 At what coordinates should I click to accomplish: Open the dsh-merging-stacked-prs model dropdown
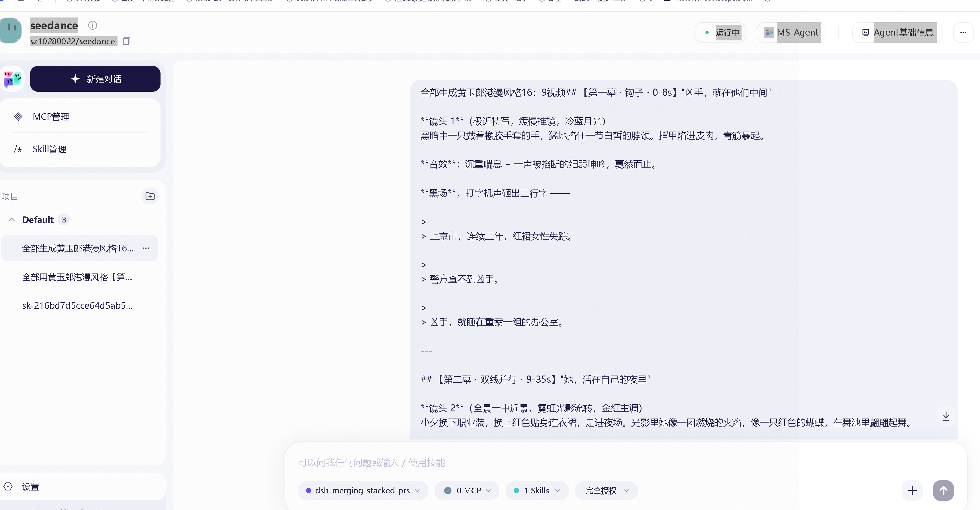click(363, 491)
